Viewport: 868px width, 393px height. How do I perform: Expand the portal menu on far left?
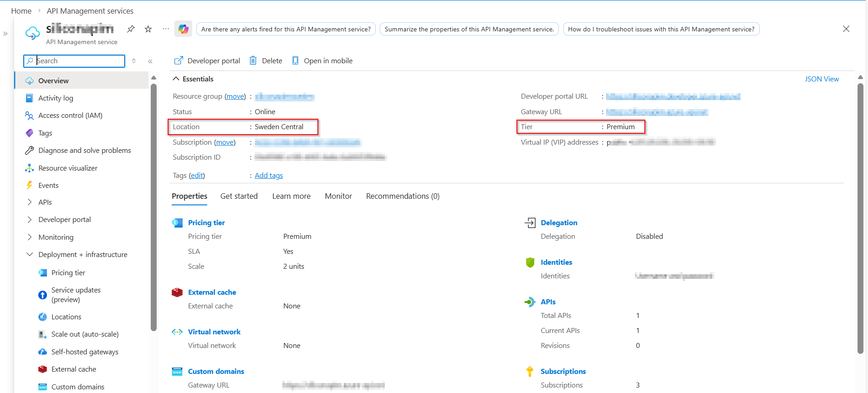click(5, 33)
